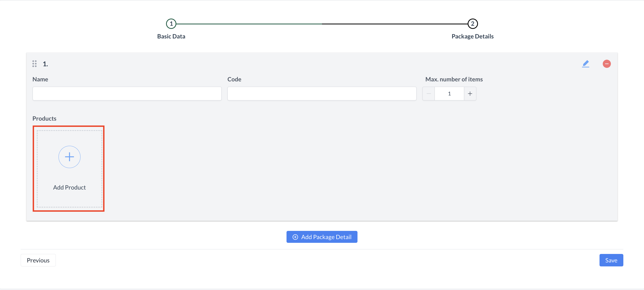Screen dimensions: 644x290
Task: Click the edit pencil icon for package detail 1
Action: click(586, 64)
